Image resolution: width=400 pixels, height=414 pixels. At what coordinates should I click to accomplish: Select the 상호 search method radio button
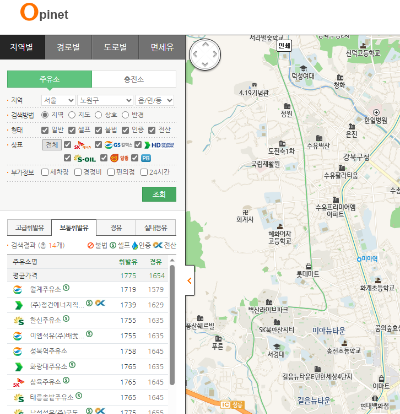98,115
